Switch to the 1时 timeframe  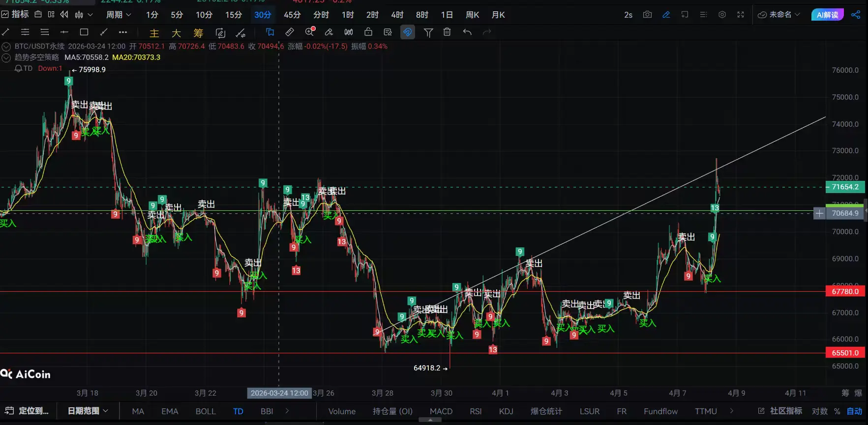coord(348,15)
